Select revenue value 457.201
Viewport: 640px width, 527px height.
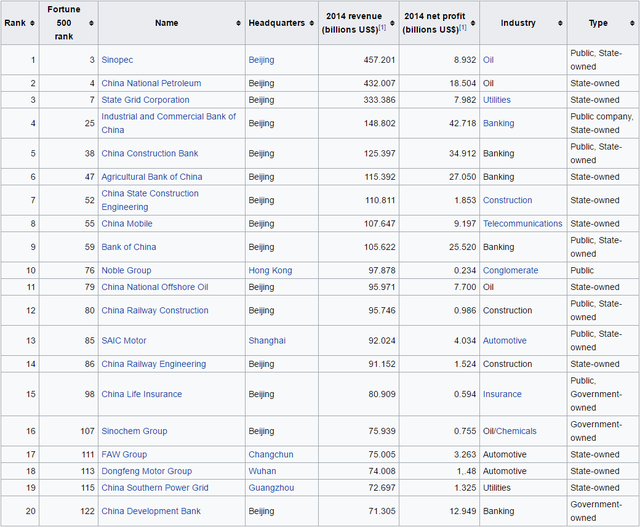coord(379,60)
